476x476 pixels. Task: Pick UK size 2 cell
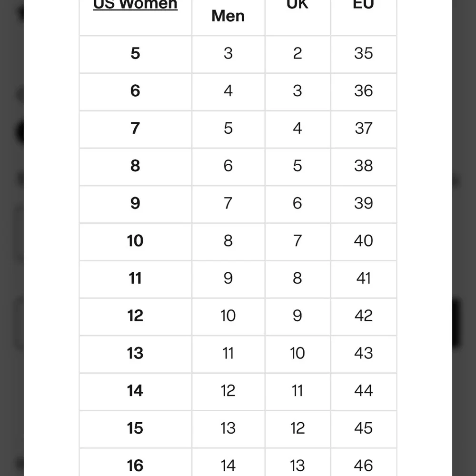click(297, 53)
